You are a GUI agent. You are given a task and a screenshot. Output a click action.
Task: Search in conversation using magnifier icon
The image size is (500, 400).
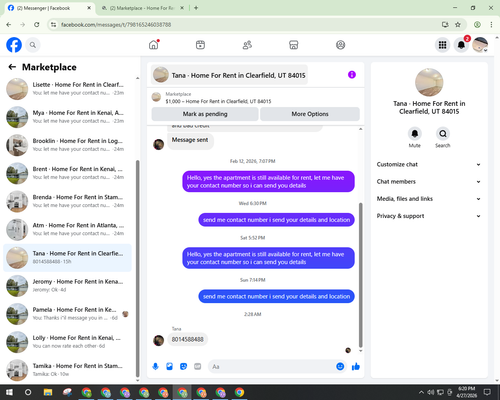(443, 134)
